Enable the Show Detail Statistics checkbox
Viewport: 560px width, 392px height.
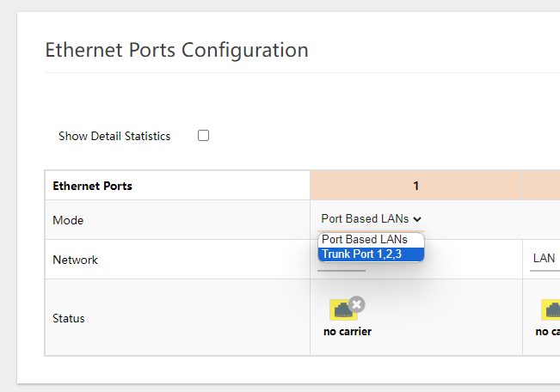click(204, 136)
